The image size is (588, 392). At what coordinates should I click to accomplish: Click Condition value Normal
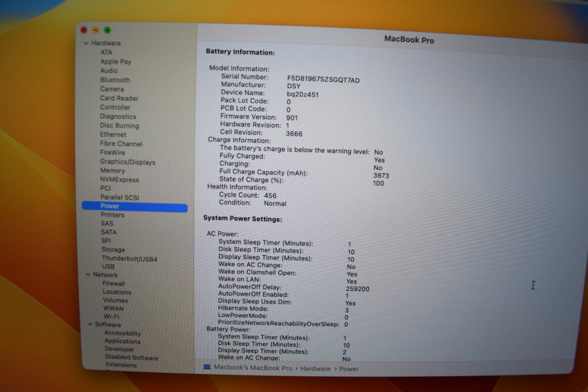[275, 203]
